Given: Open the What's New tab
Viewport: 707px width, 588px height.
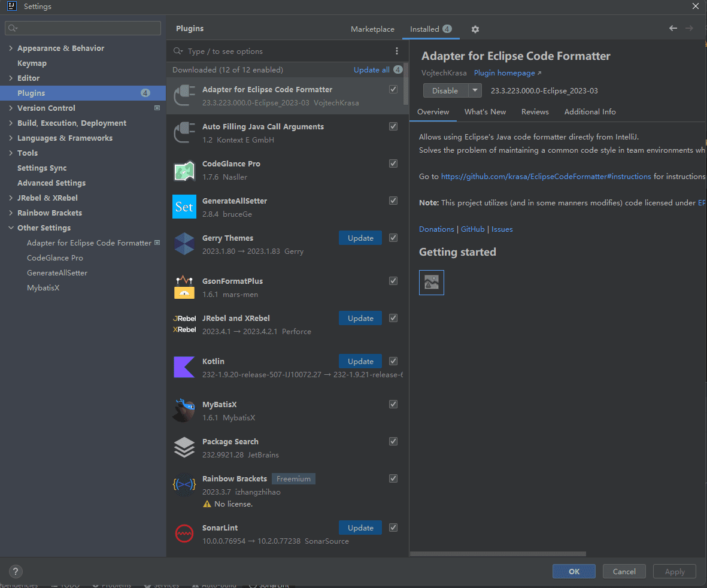Looking at the screenshot, I should click(485, 112).
